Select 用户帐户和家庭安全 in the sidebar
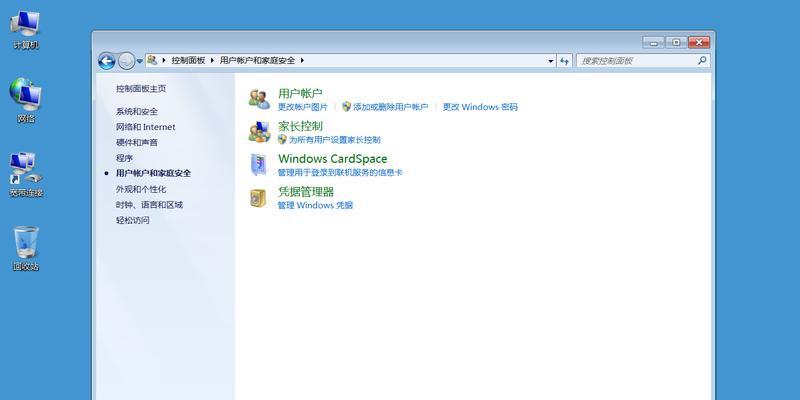 154,173
